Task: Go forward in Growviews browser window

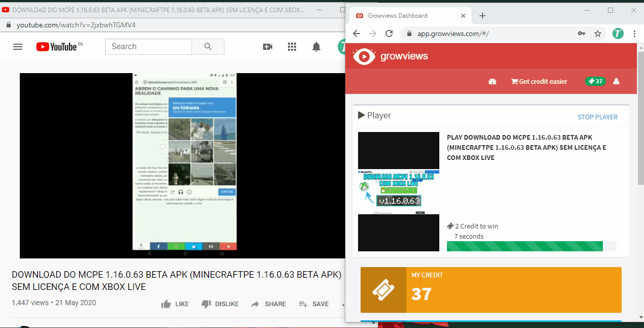Action: [x=373, y=34]
